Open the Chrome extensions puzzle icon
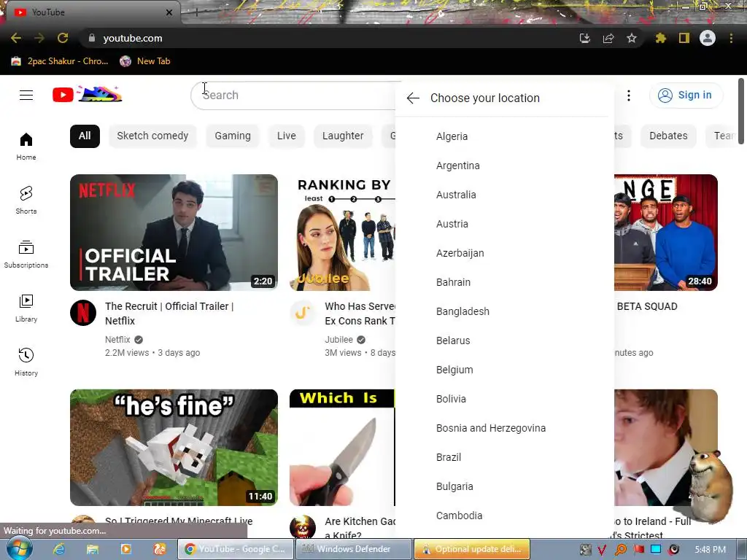This screenshot has width=747, height=560. point(661,38)
